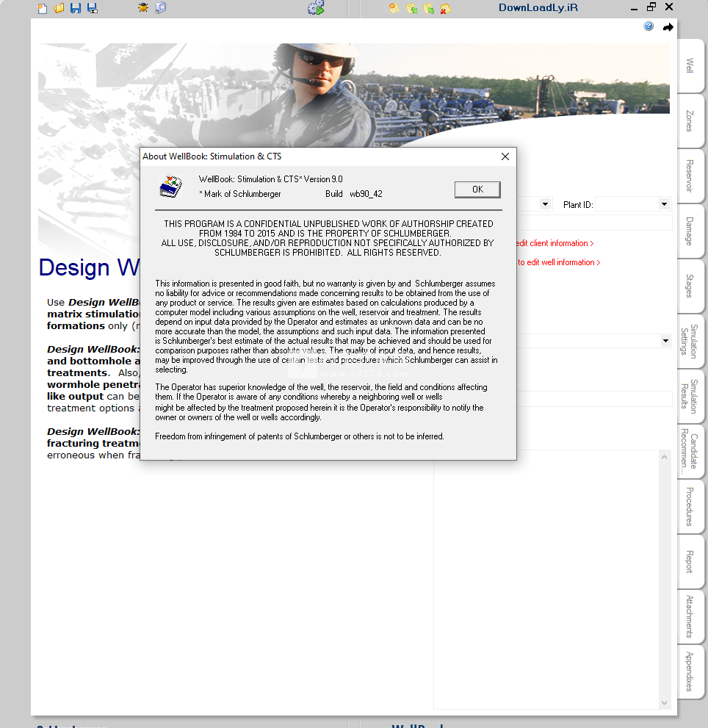Click the delete note icon with red X

(445, 8)
